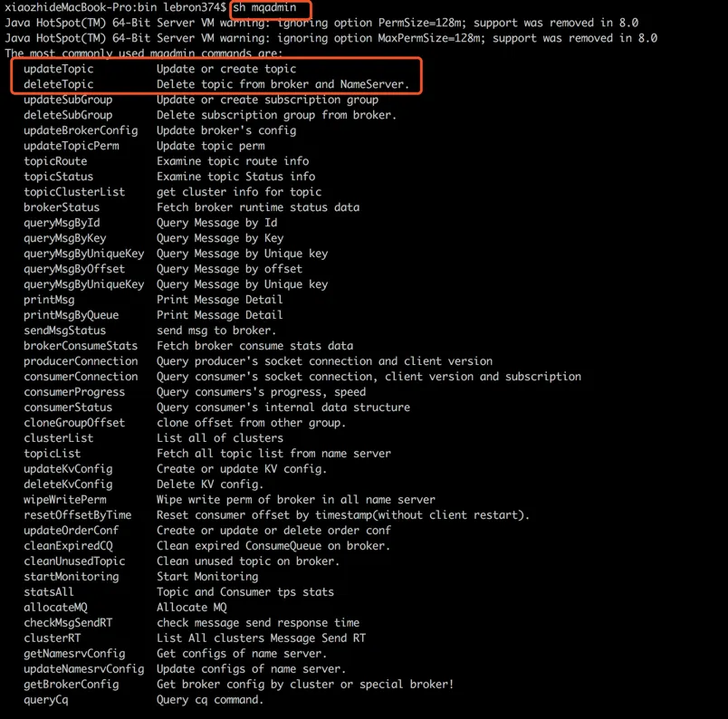
Task: Click the brokerStatus command name
Action: pyautogui.click(x=62, y=207)
